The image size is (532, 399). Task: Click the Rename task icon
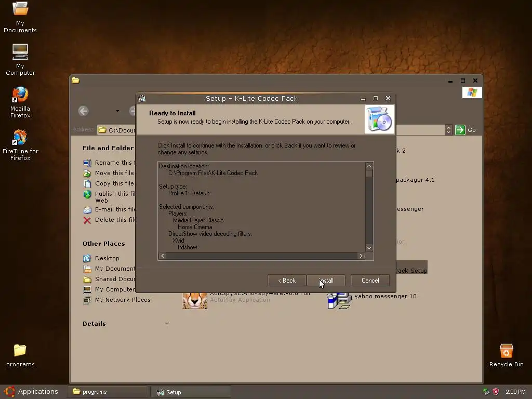click(x=87, y=163)
